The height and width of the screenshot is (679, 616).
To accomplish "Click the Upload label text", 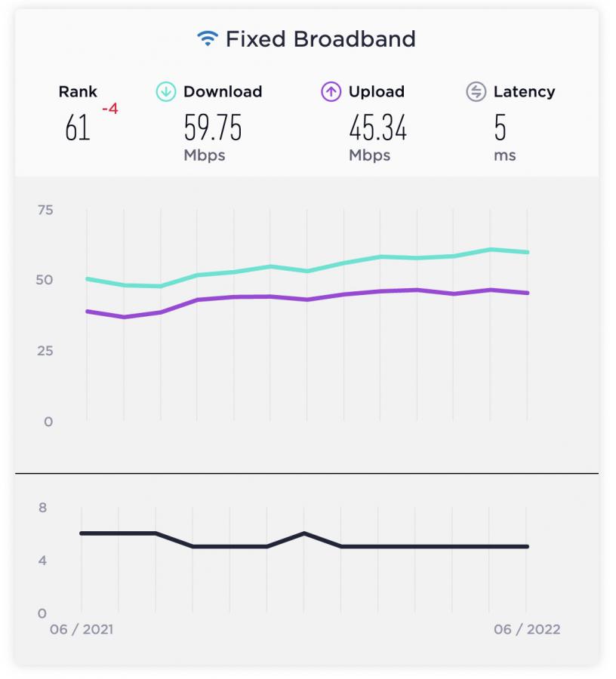I will 376,92.
